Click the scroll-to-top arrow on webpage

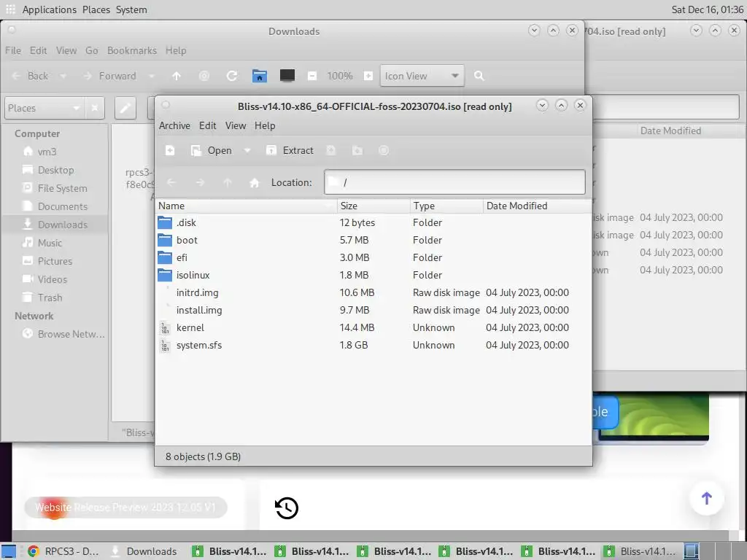click(x=707, y=498)
